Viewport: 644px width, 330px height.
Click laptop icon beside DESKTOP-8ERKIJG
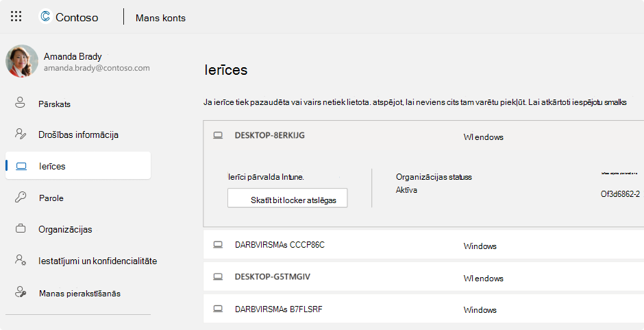tap(218, 135)
